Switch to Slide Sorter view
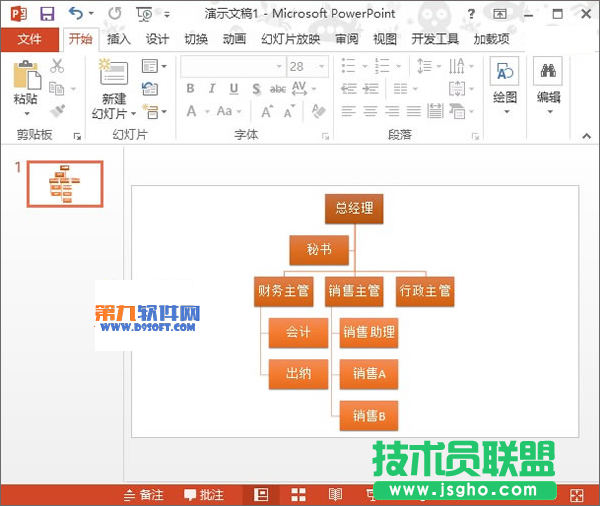The height and width of the screenshot is (506, 600). coord(298,495)
